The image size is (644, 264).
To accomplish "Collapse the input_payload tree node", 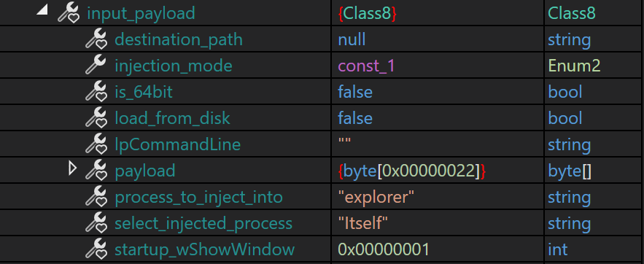I will [x=42, y=11].
